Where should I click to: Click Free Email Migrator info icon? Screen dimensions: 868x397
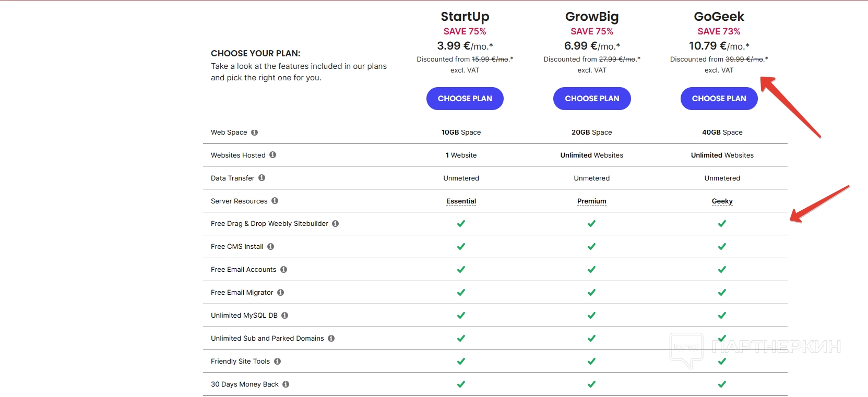tap(280, 293)
